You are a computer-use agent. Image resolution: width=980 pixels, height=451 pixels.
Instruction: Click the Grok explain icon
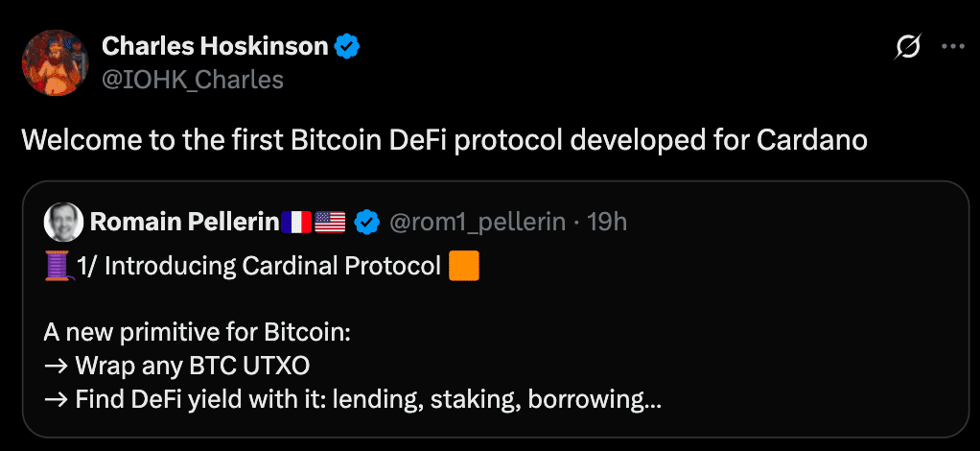[907, 47]
